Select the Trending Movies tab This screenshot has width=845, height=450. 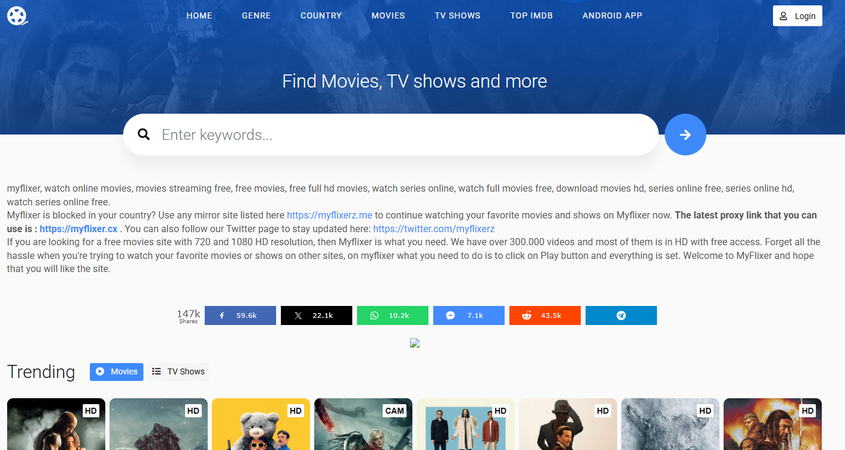pos(116,371)
